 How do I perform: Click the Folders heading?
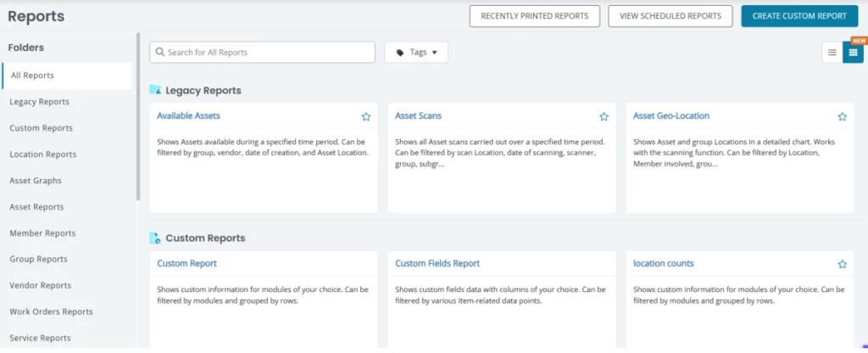[x=26, y=48]
